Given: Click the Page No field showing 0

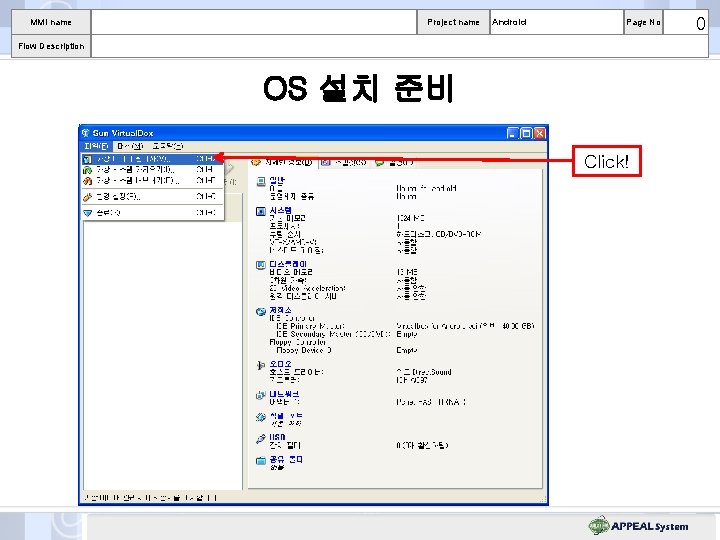Looking at the screenshot, I should 686,22.
